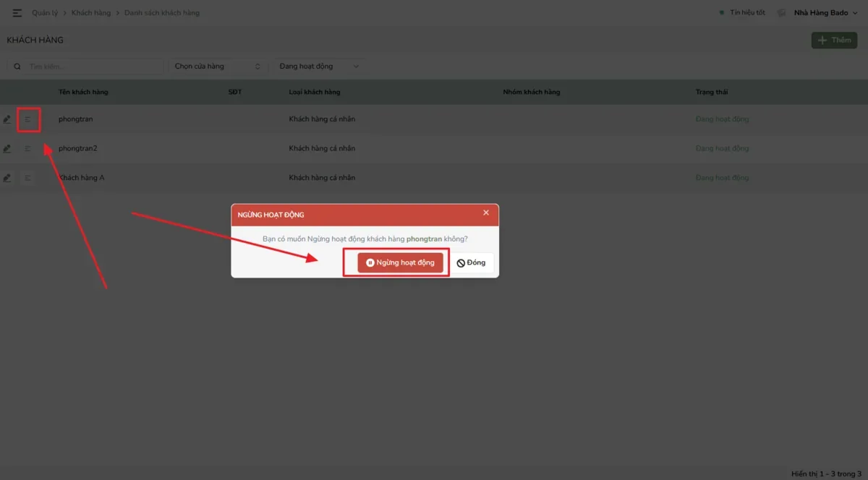
Task: Click Hiển thị 1 - 3 trong 3 pager text
Action: pyautogui.click(x=827, y=473)
